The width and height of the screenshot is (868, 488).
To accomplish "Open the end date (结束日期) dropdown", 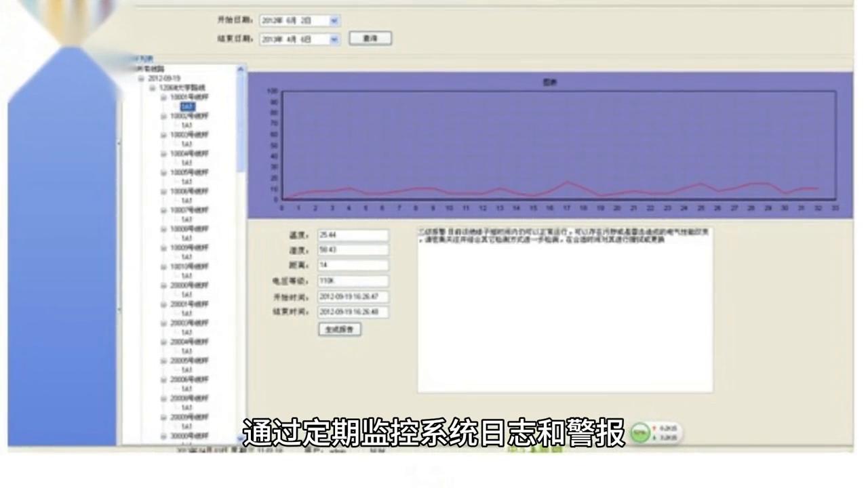I will coord(333,39).
